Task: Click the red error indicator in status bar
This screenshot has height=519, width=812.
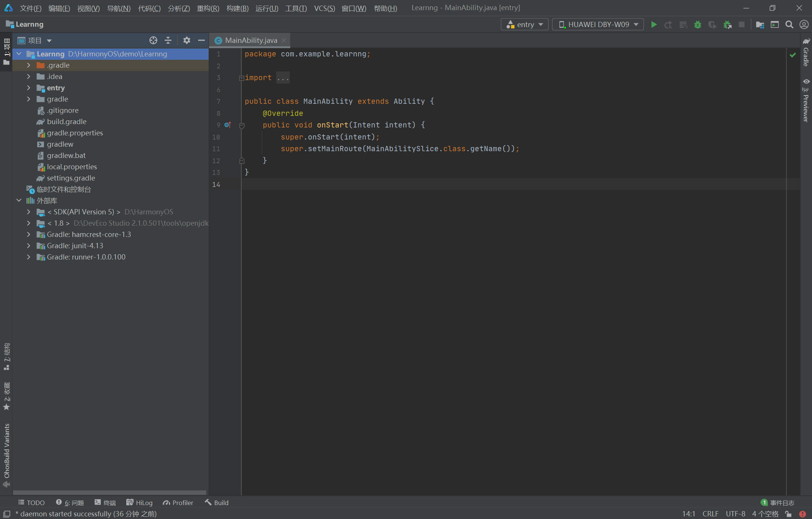Action: coord(803,514)
